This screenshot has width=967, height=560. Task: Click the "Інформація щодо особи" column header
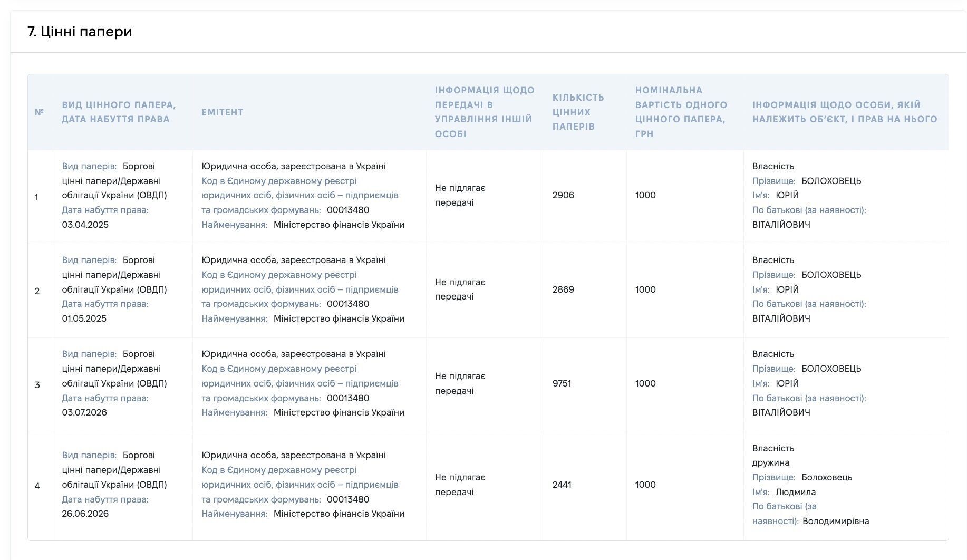click(845, 112)
